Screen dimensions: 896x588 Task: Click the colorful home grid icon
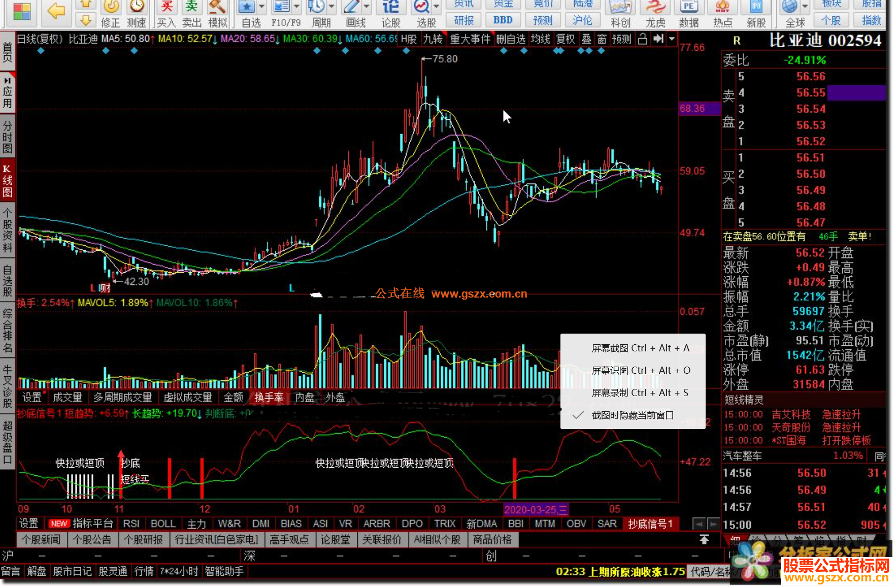(x=22, y=11)
